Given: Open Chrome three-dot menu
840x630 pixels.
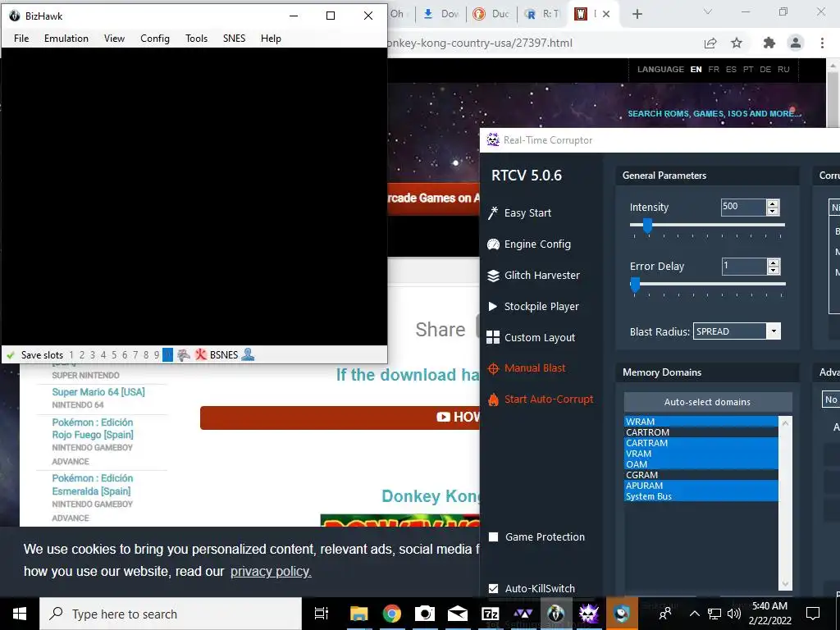Looking at the screenshot, I should coord(822,43).
